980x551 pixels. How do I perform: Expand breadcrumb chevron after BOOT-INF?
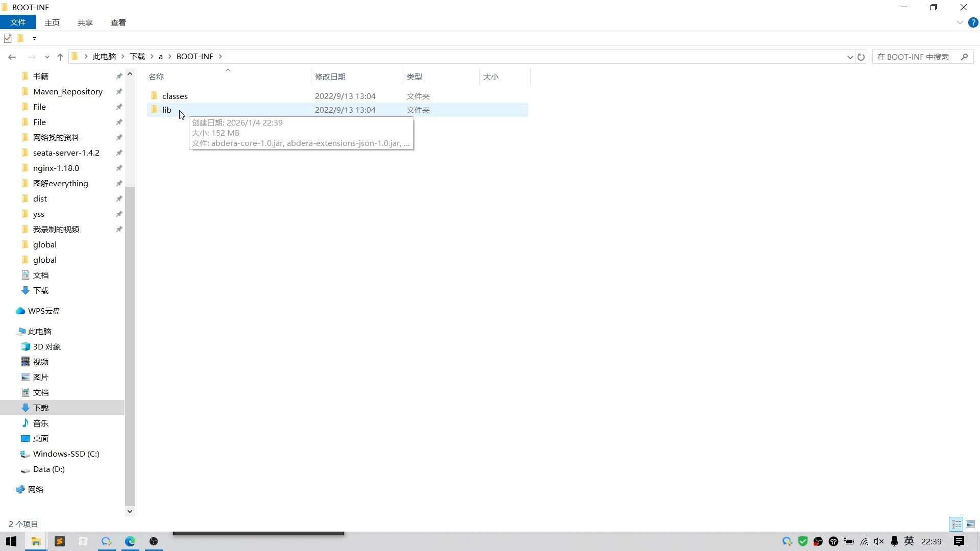(220, 57)
